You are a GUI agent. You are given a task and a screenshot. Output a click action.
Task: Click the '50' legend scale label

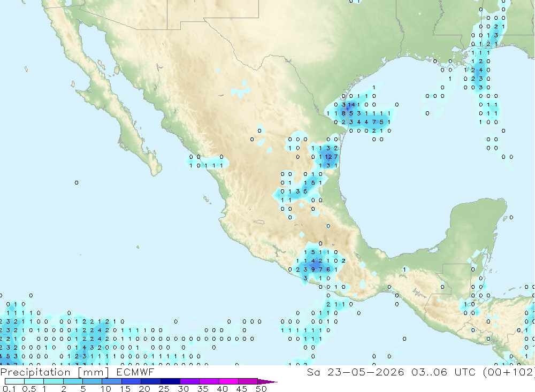pos(261,389)
